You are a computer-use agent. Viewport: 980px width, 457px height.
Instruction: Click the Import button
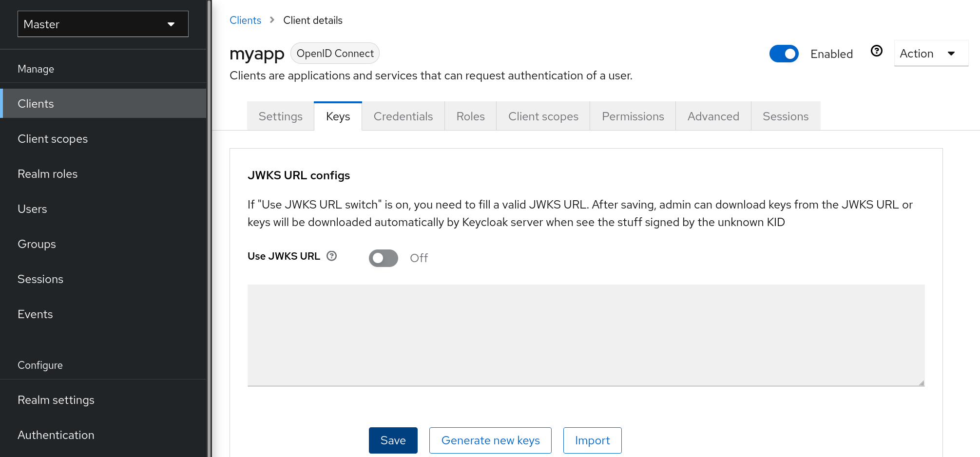[x=592, y=440]
